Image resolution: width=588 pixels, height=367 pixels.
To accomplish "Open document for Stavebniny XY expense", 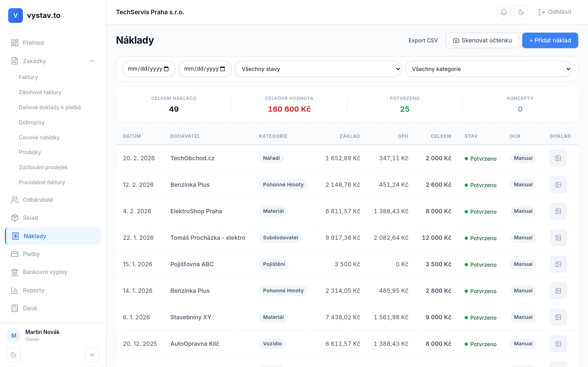I will click(558, 317).
